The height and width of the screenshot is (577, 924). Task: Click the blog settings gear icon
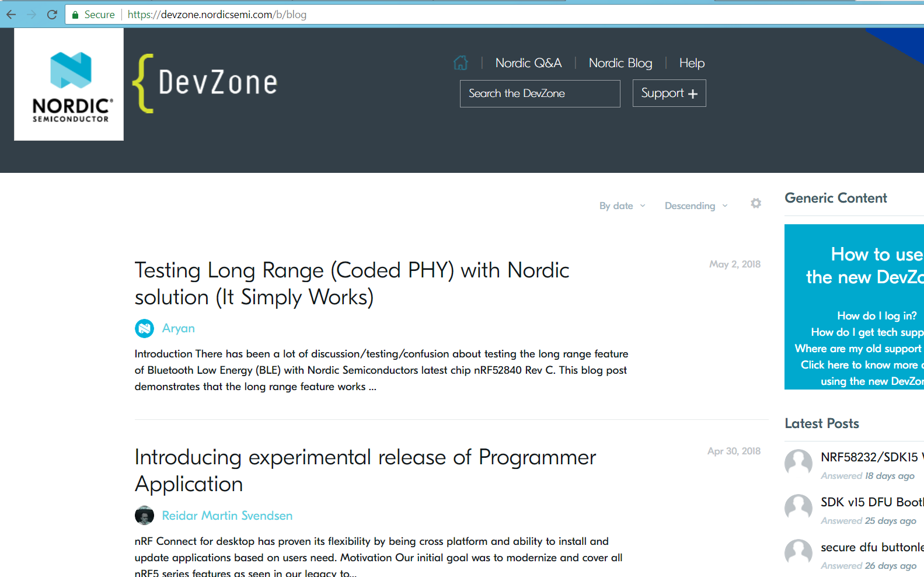point(756,203)
